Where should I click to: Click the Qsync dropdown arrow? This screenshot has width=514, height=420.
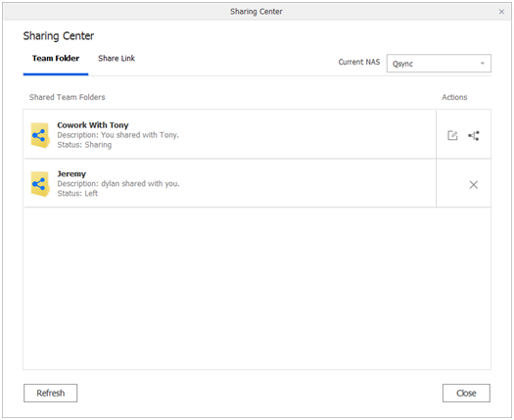[483, 64]
